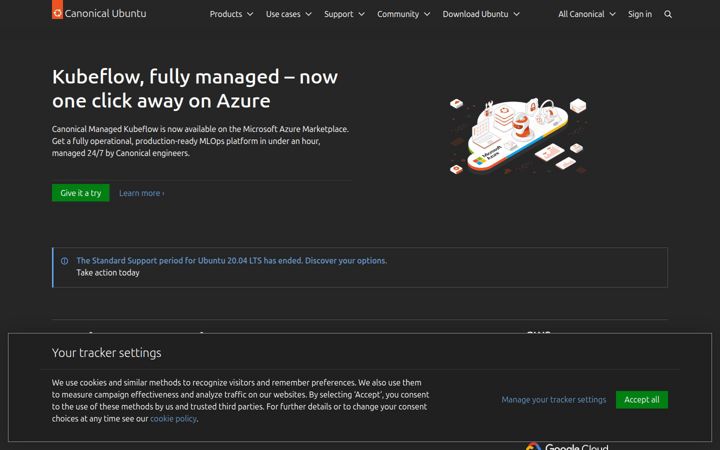Viewport: 720px width, 450px height.
Task: Click the Accept all button
Action: [641, 399]
